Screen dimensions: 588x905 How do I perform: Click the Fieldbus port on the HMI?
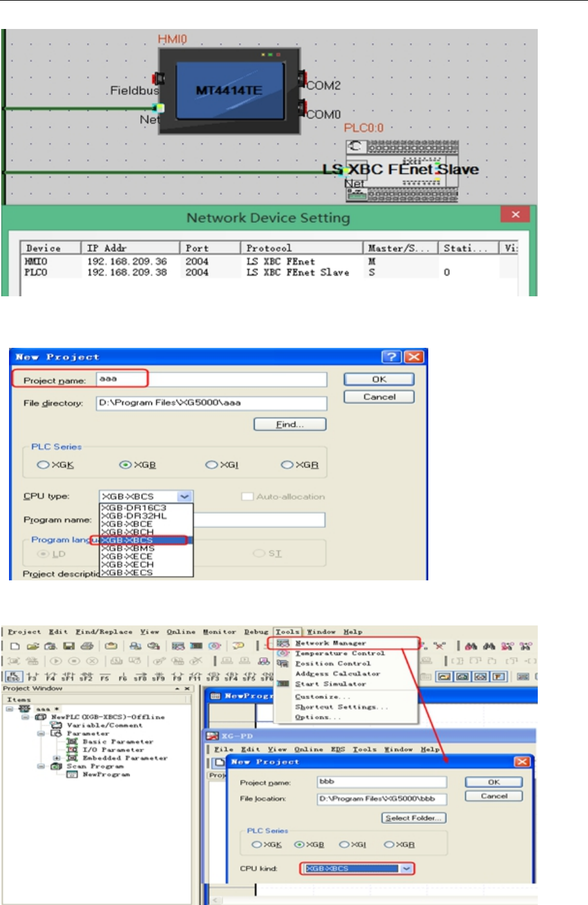point(158,79)
